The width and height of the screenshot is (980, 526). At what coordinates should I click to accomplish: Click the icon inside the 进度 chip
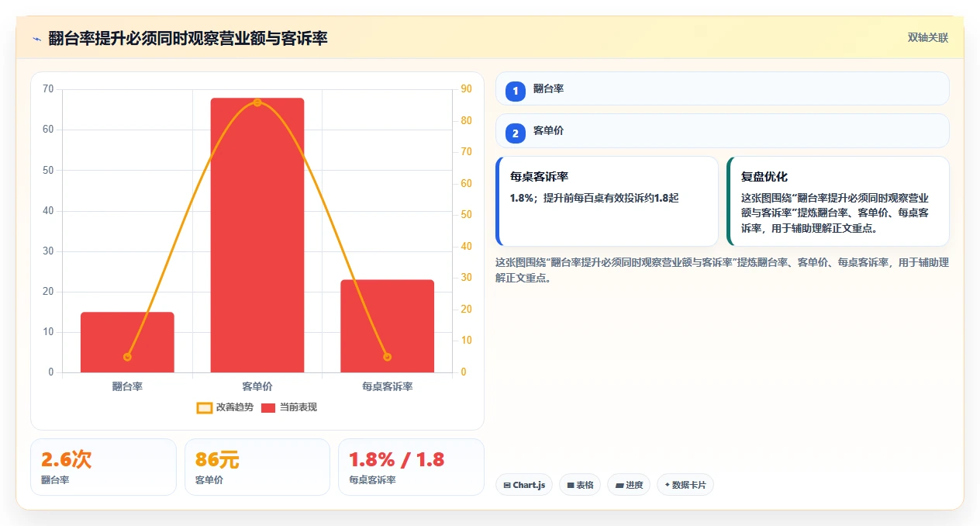(x=619, y=486)
